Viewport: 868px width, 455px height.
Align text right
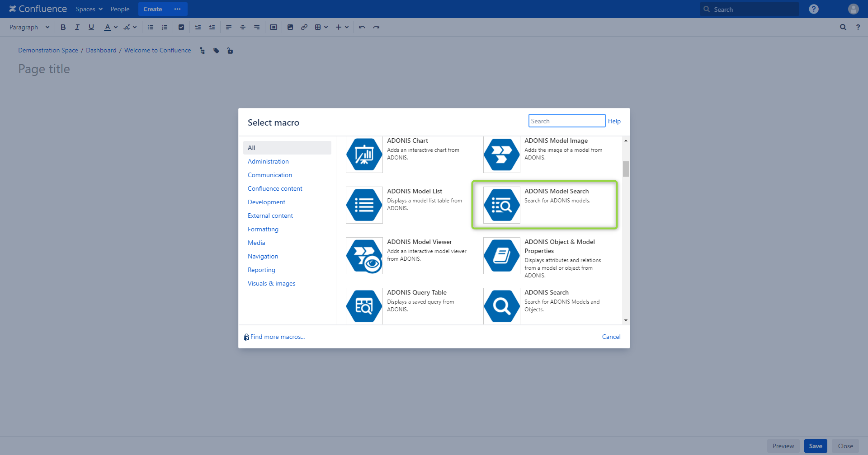[257, 27]
